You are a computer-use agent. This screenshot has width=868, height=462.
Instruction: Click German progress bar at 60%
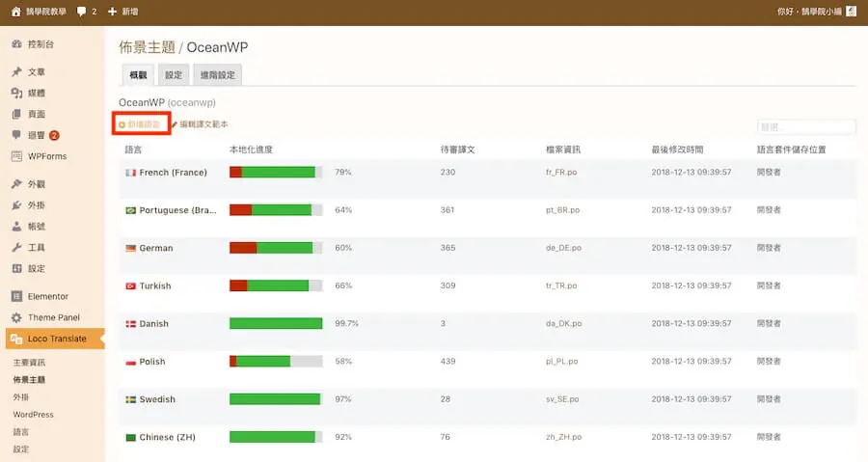276,248
